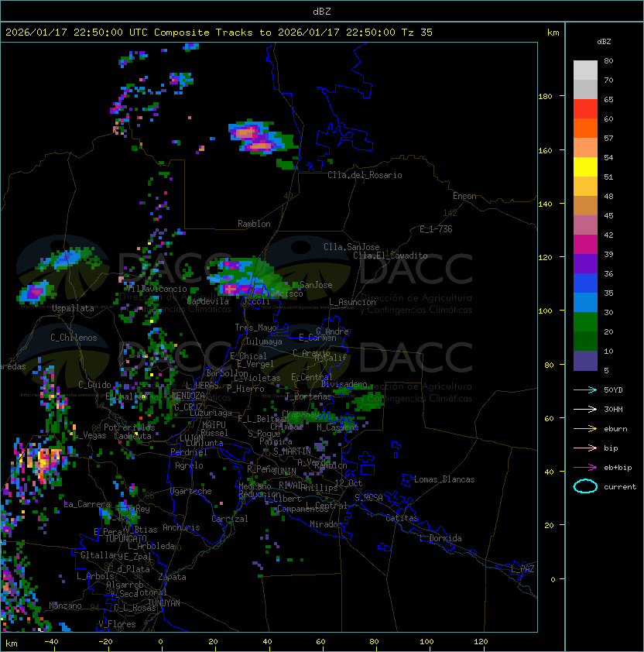Screen dimensions: 644x652
Task: Select the dark orange swatch below 60
Action: pos(585,128)
